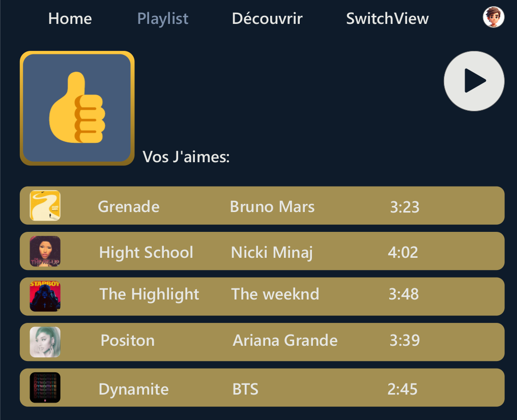The width and height of the screenshot is (517, 420).
Task: Click the Positon song title
Action: 128,340
